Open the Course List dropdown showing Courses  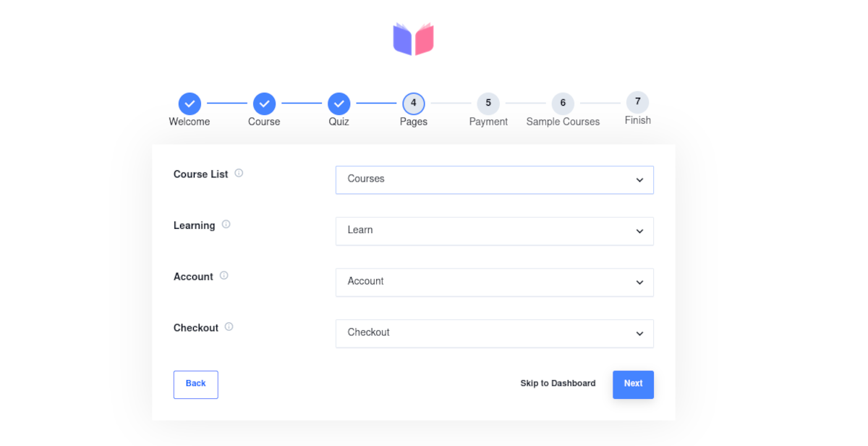[495, 180]
